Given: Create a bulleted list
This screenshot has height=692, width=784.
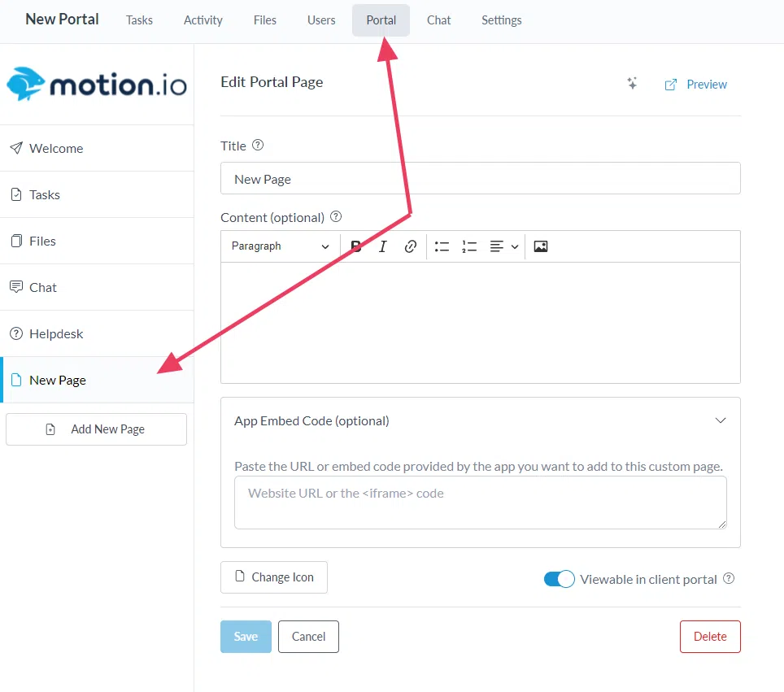Looking at the screenshot, I should (442, 246).
